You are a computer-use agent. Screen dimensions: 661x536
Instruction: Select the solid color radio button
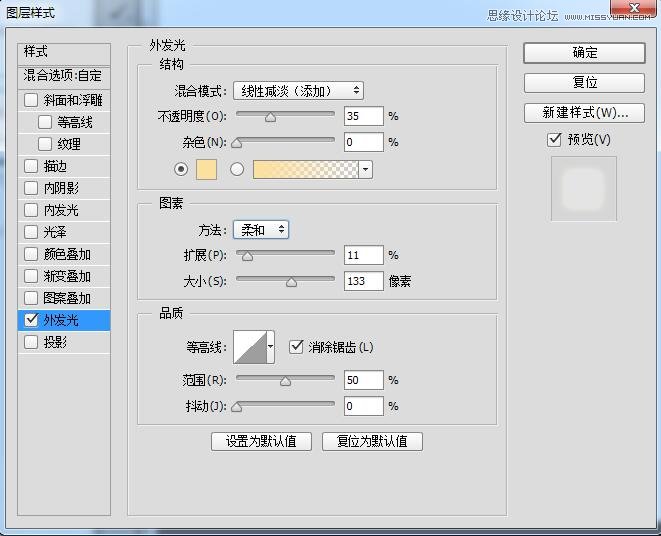click(181, 170)
